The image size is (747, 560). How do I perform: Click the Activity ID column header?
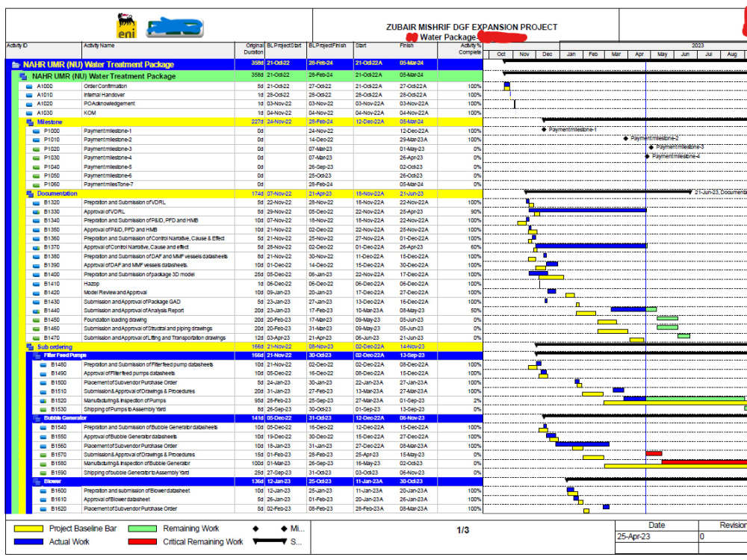16,46
